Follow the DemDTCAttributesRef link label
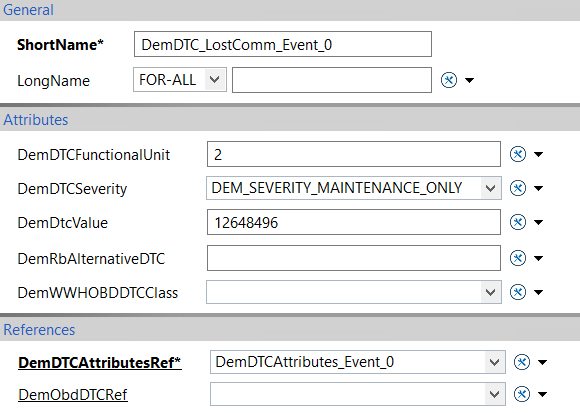 100,363
